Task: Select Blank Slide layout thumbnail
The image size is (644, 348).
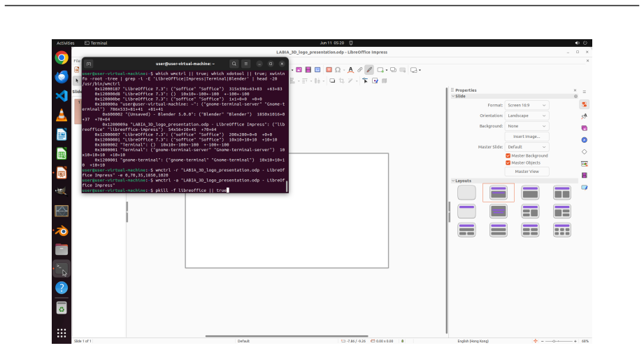Action: [466, 193]
